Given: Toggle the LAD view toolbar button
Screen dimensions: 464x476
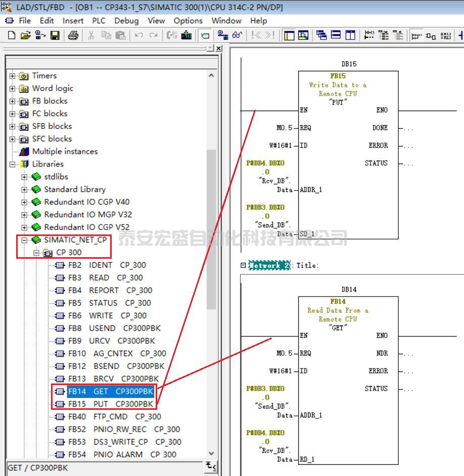Looking at the screenshot, I should (416, 35).
